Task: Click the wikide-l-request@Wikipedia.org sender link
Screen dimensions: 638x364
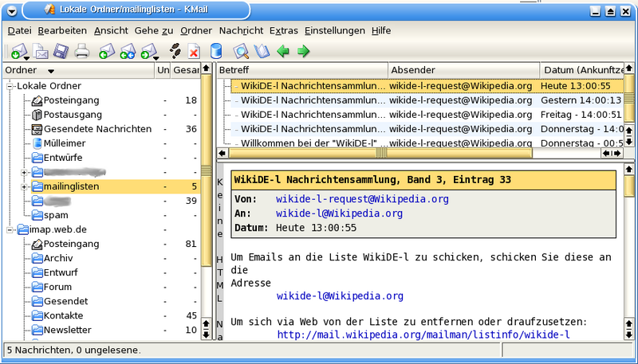Action: (x=362, y=199)
